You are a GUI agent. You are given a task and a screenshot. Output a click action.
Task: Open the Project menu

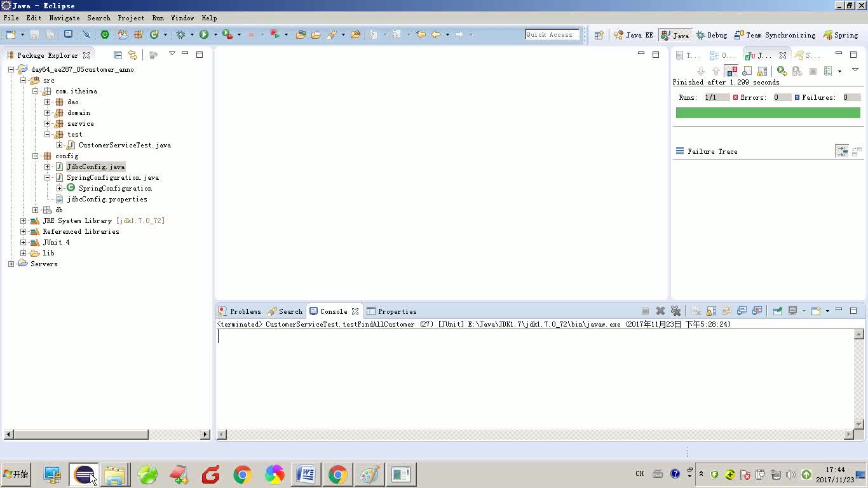(x=131, y=18)
